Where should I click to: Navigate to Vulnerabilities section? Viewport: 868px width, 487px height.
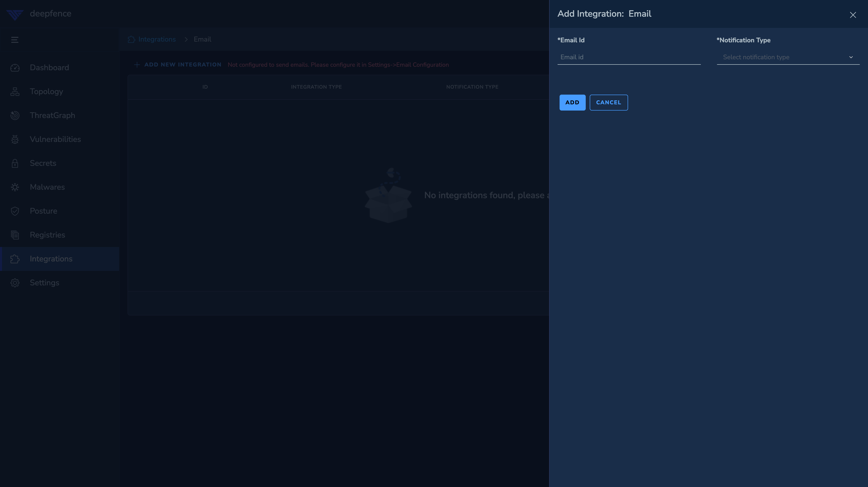coord(60,139)
